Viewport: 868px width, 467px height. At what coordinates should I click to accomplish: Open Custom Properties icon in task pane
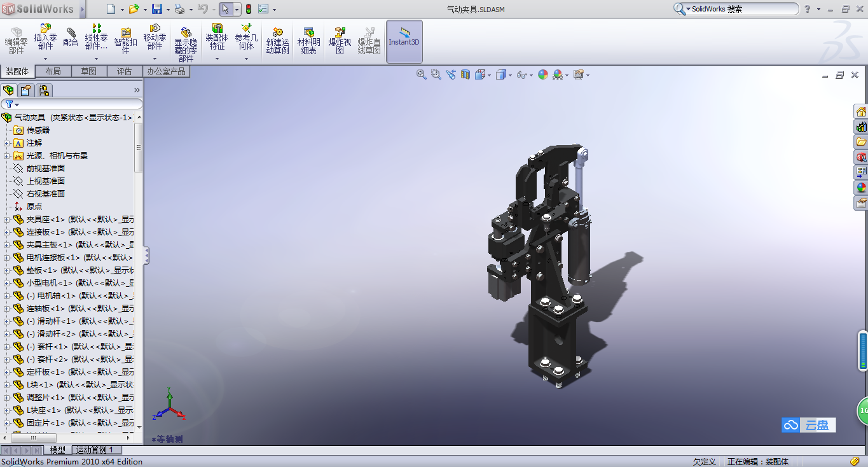click(x=861, y=203)
